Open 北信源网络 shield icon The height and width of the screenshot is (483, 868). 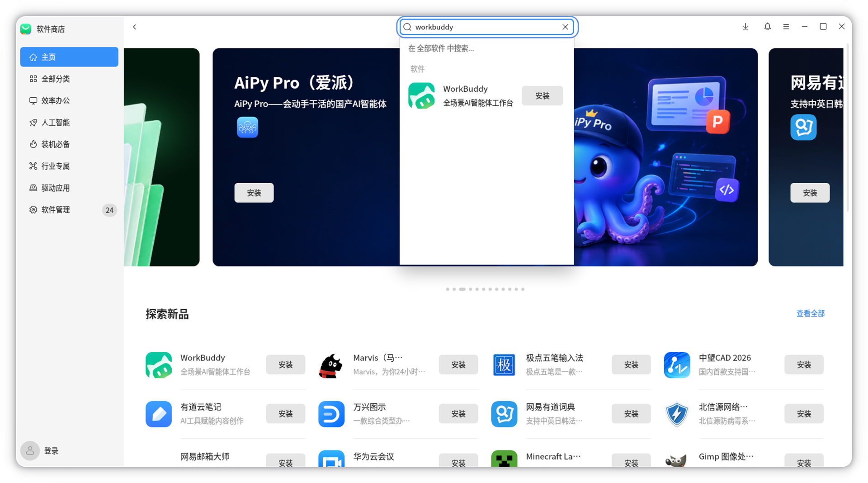tap(677, 414)
